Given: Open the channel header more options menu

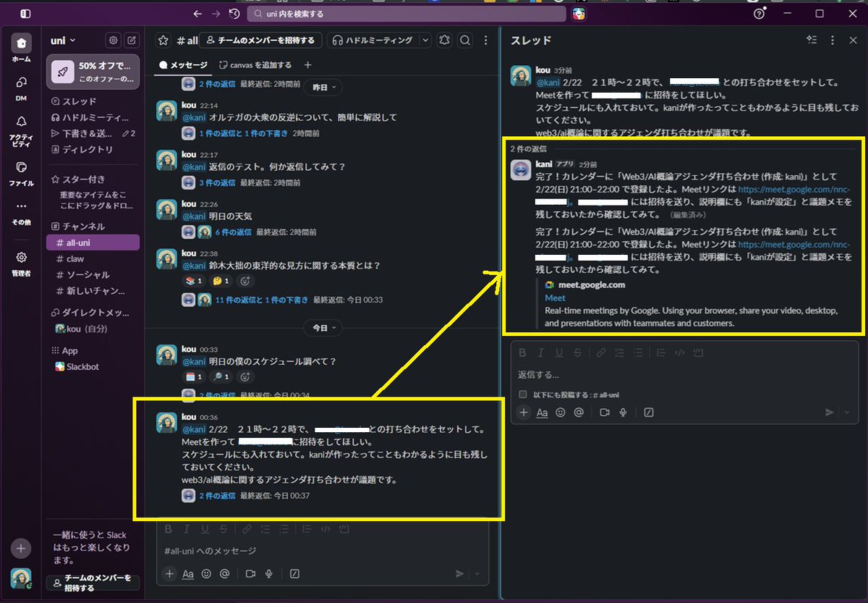Looking at the screenshot, I should tap(486, 41).
